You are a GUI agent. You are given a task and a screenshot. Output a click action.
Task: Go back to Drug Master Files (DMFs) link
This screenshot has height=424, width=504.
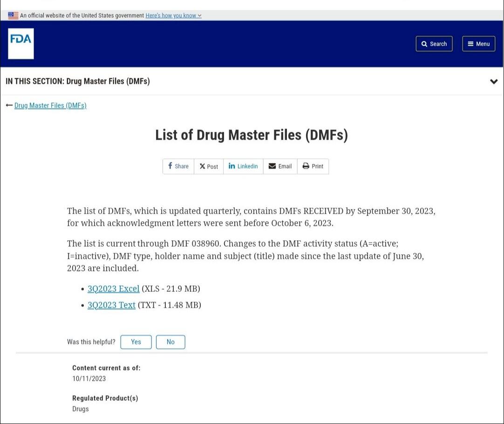coord(50,106)
